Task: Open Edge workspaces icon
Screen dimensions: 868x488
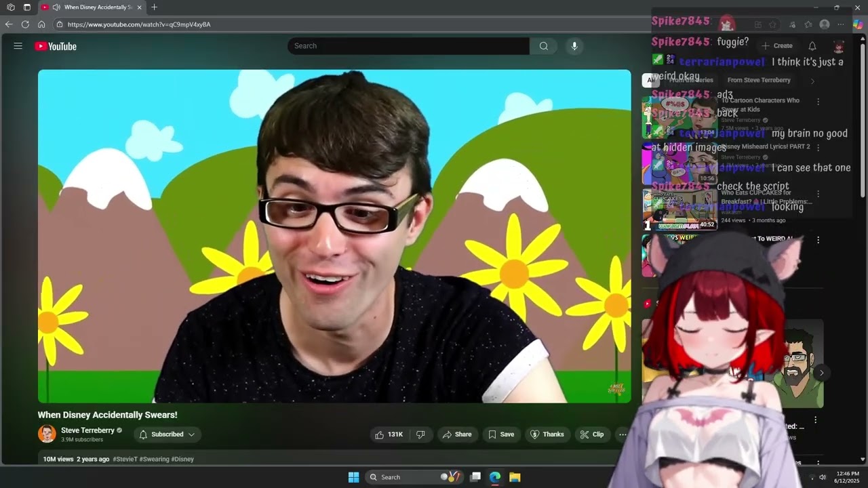Action: 11,7
